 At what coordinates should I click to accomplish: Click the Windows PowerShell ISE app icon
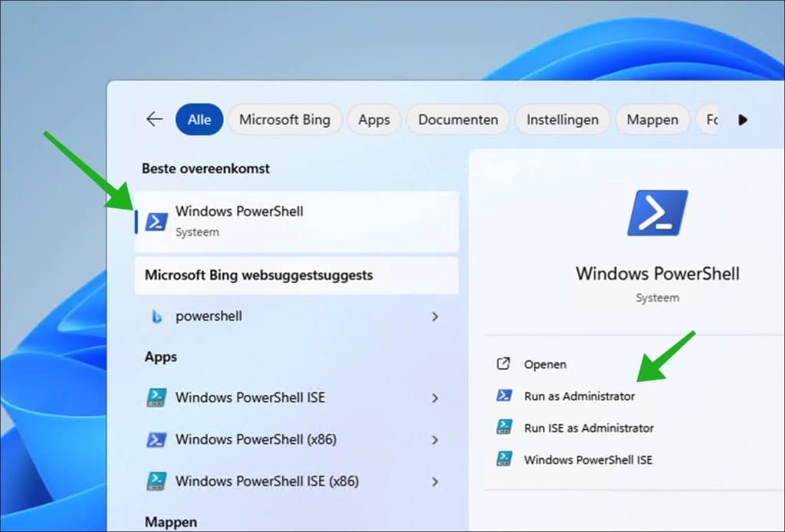156,398
